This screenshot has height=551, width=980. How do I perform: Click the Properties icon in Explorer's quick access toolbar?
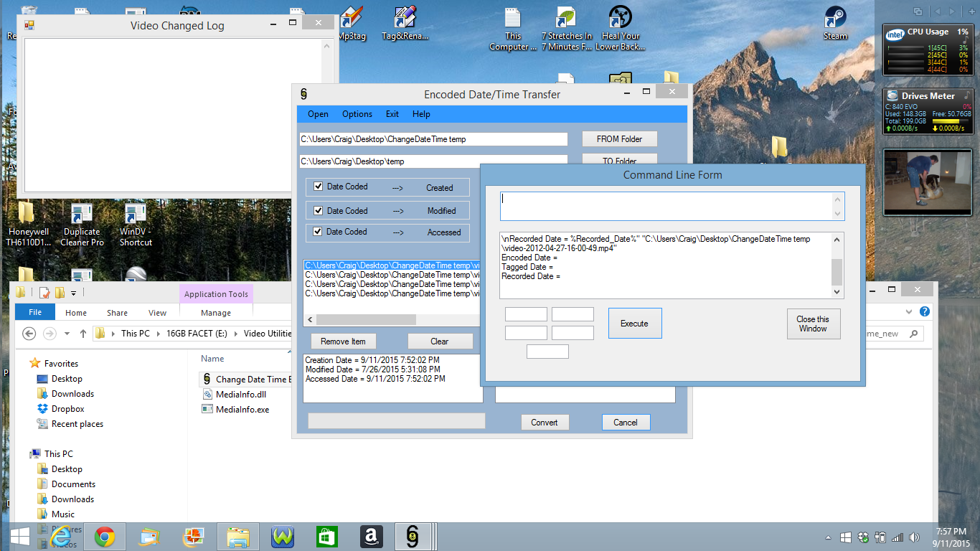pos(44,292)
